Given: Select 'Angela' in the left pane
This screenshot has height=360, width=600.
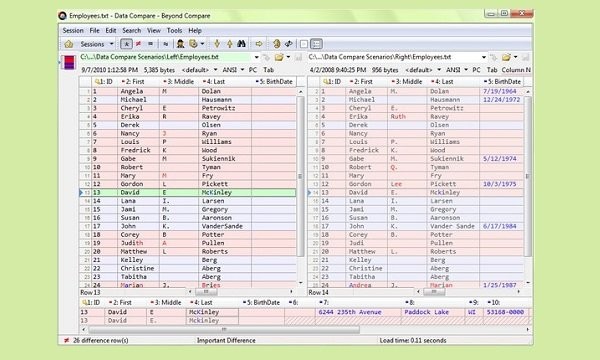Looking at the screenshot, I should click(x=132, y=91).
